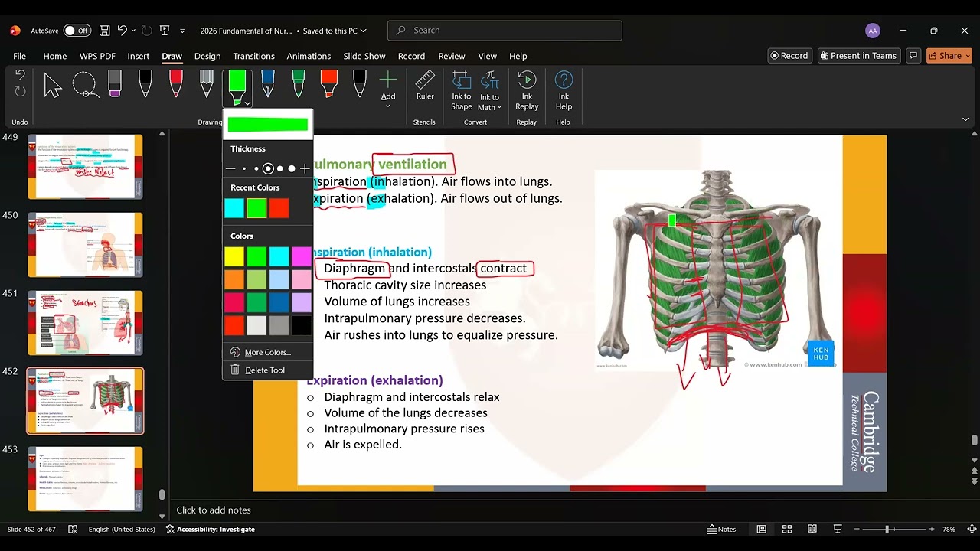980x551 pixels.
Task: Click the Search box
Action: pyautogui.click(x=505, y=31)
